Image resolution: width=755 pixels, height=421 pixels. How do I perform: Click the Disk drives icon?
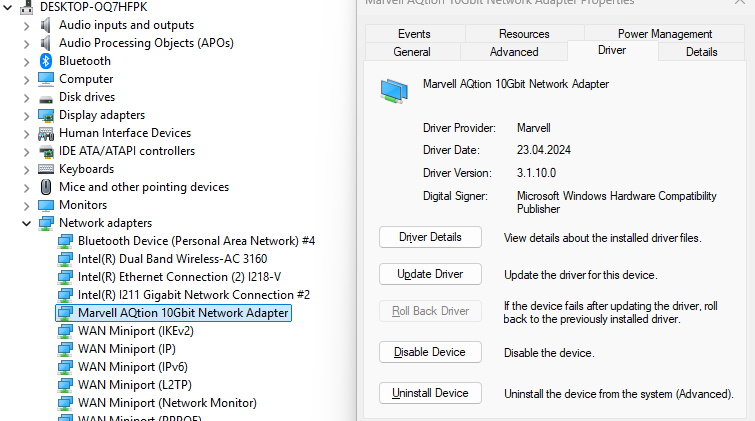[46, 99]
